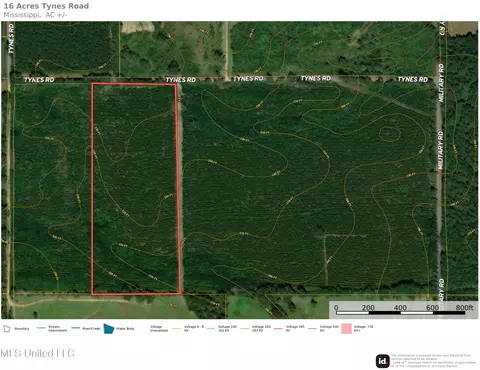
Task: Click the green Voltage 220-287 kV legend line
Action: click(x=244, y=329)
